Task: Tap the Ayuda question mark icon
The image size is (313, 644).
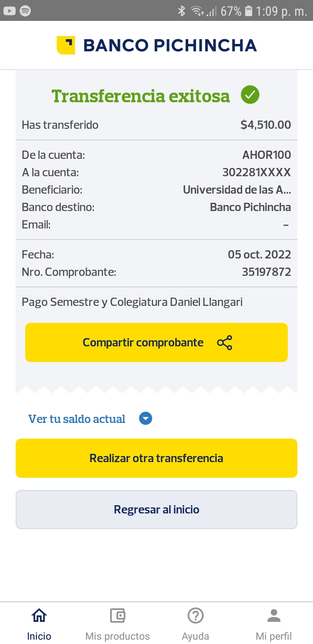Action: pyautogui.click(x=196, y=616)
